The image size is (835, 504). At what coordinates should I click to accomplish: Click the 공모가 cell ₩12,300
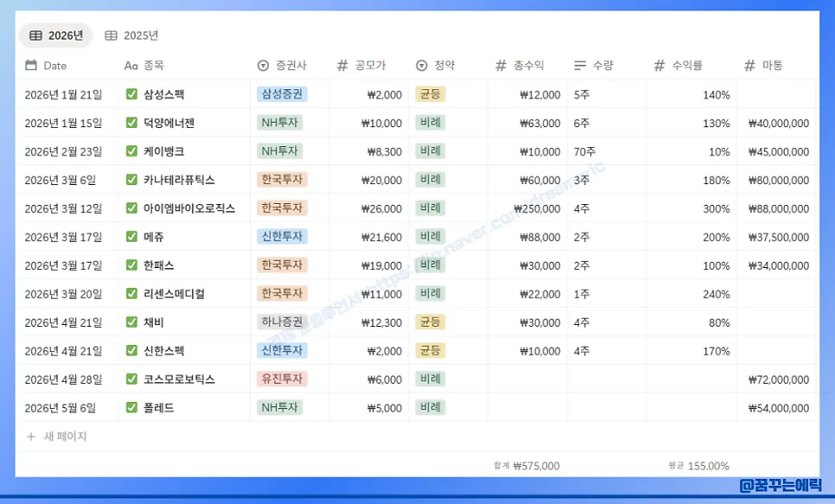(x=381, y=322)
